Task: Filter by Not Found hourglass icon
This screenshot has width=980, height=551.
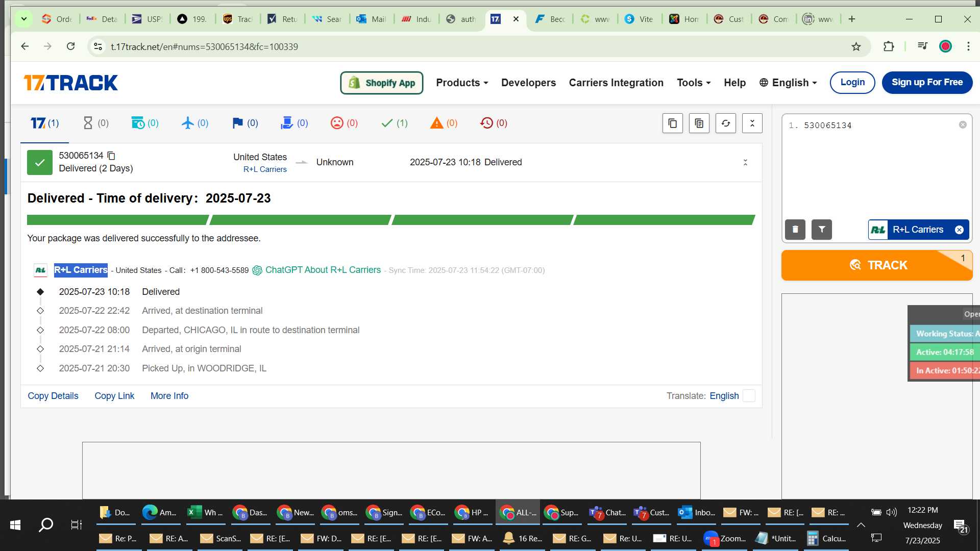Action: (x=96, y=123)
